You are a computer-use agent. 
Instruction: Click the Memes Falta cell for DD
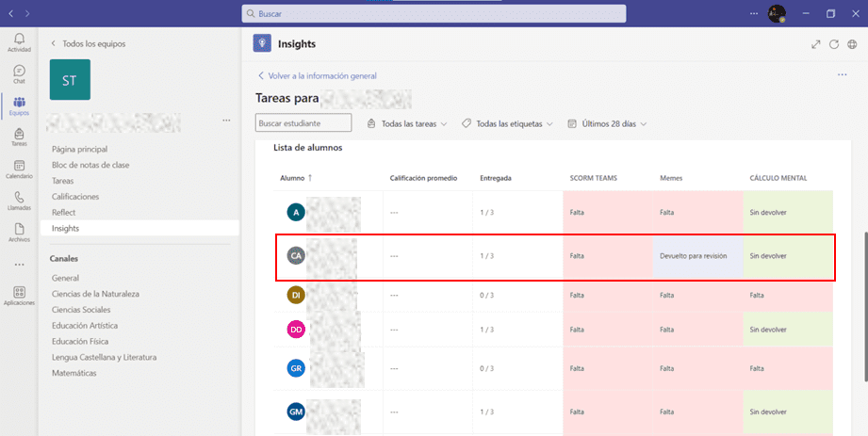click(x=697, y=330)
